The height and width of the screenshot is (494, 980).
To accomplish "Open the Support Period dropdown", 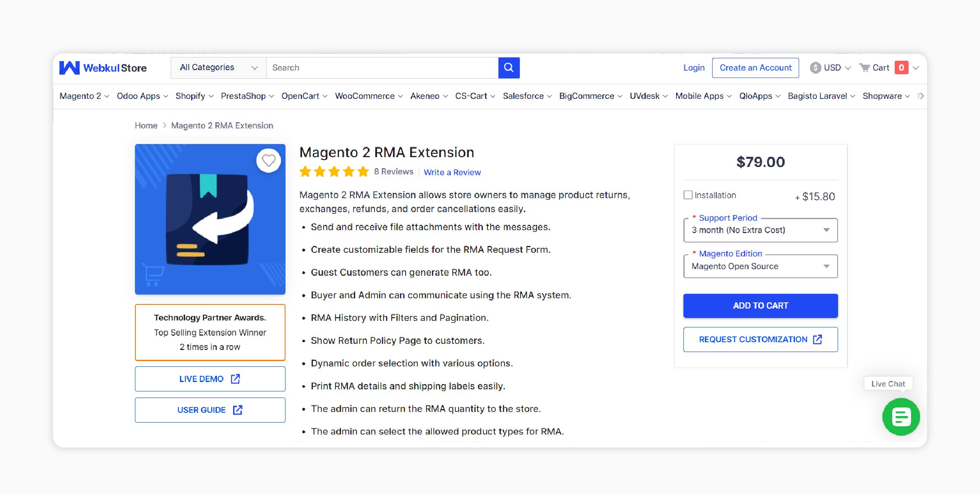I will pyautogui.click(x=761, y=230).
